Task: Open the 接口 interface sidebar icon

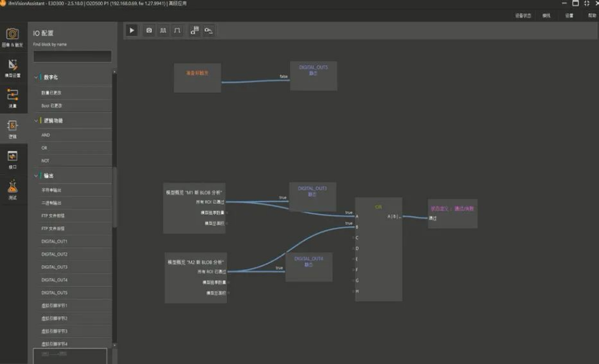Action: point(13,159)
